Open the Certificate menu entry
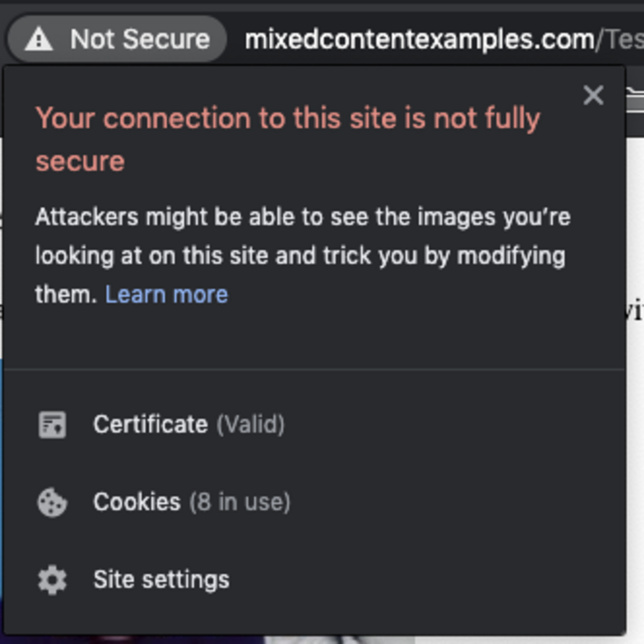This screenshot has height=644, width=644. [151, 425]
